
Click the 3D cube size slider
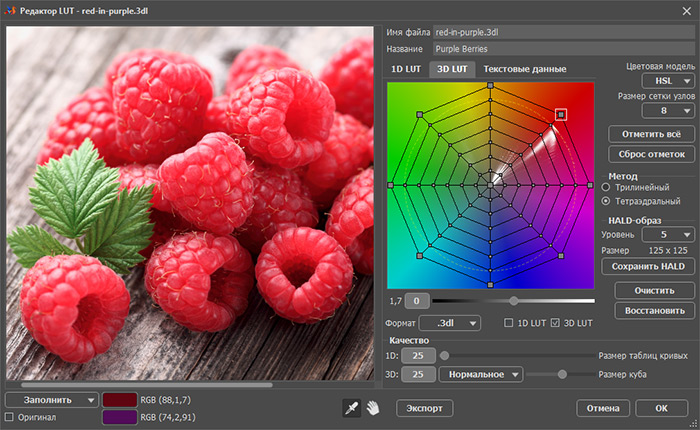coord(561,374)
